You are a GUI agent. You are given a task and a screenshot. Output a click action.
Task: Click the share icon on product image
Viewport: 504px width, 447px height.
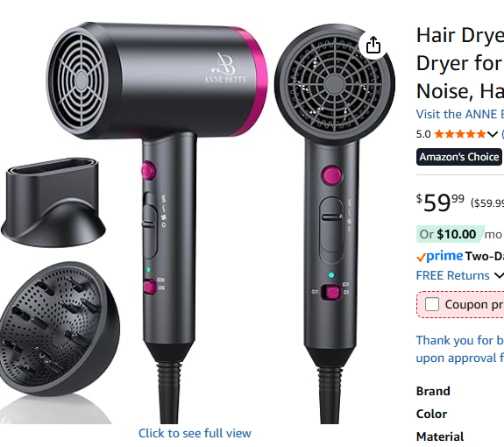[373, 45]
